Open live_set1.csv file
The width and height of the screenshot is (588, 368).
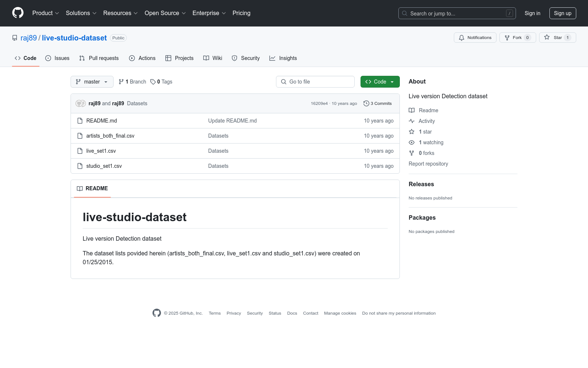coord(101,151)
